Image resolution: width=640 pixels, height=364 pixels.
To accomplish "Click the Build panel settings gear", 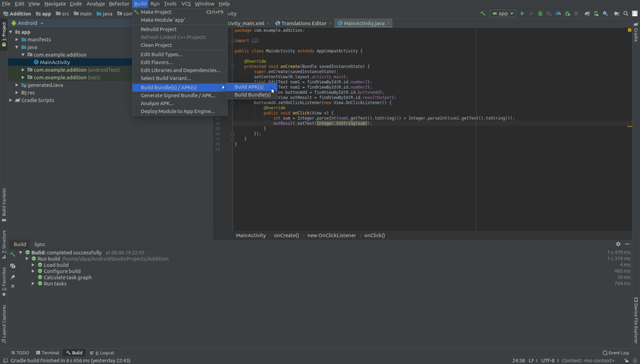I will coord(618,244).
